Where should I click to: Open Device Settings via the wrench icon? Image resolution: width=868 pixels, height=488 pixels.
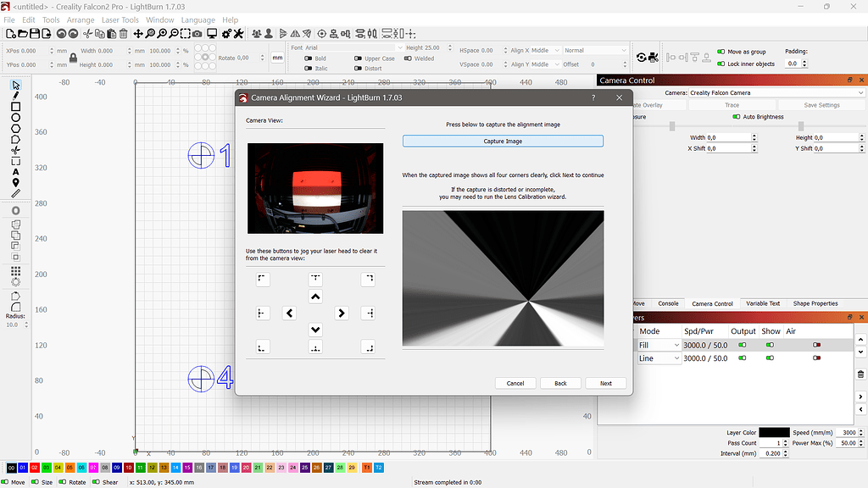tap(240, 34)
